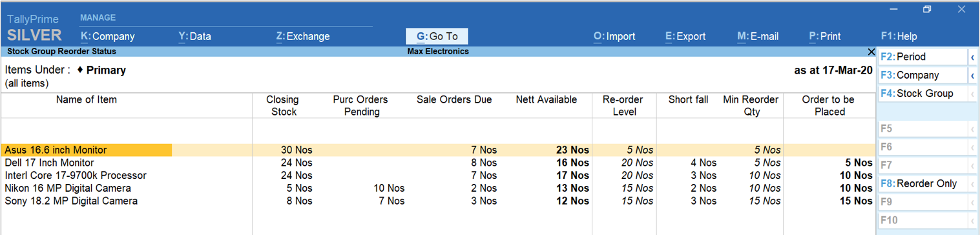Click Sony order to be placed 15 Nos
The height and width of the screenshot is (235, 980).
pyautogui.click(x=856, y=201)
